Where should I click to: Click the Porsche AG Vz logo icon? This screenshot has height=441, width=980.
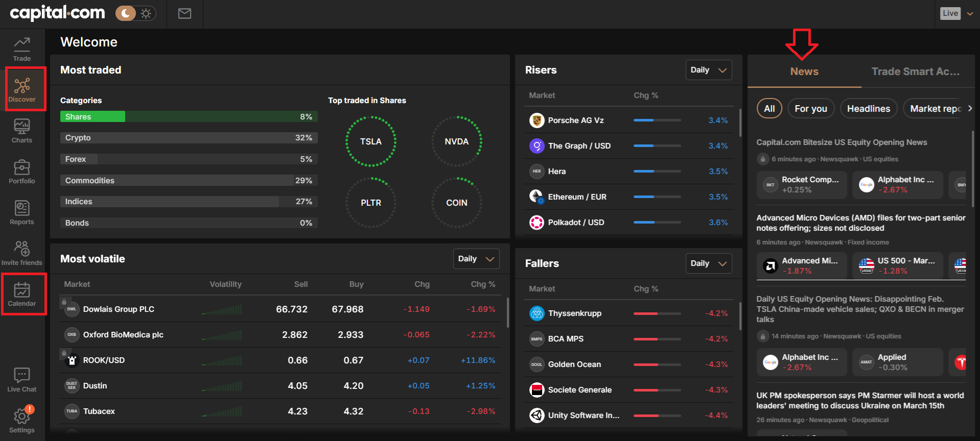pyautogui.click(x=536, y=120)
